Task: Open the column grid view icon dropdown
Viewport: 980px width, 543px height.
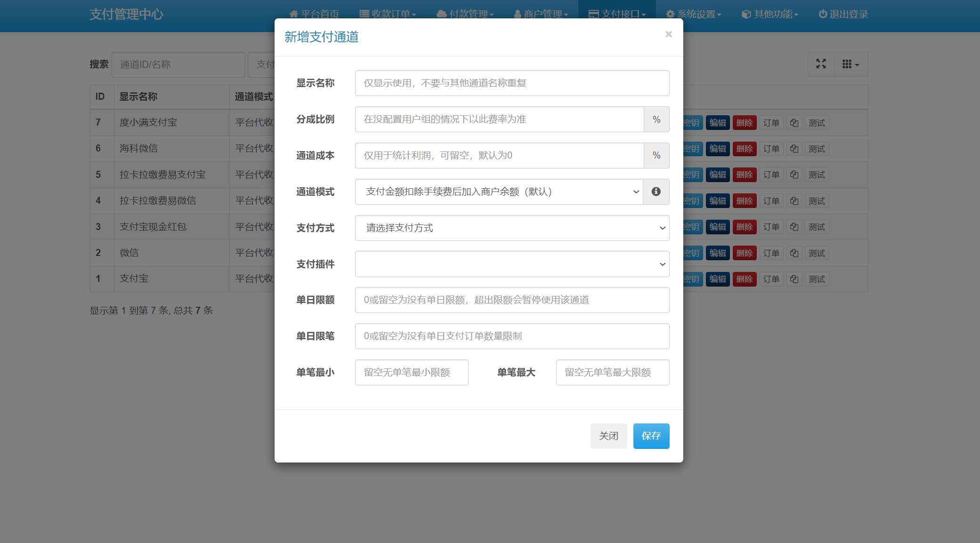Action: click(850, 64)
